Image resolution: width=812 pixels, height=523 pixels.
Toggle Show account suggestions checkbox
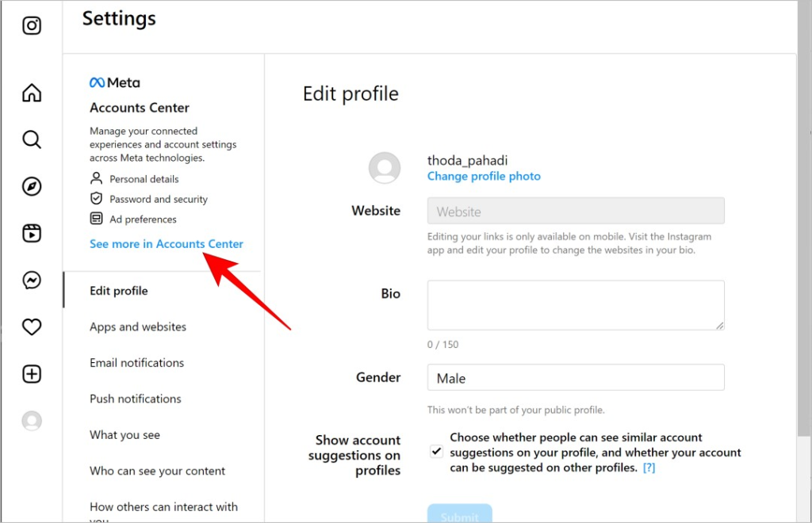(x=437, y=452)
